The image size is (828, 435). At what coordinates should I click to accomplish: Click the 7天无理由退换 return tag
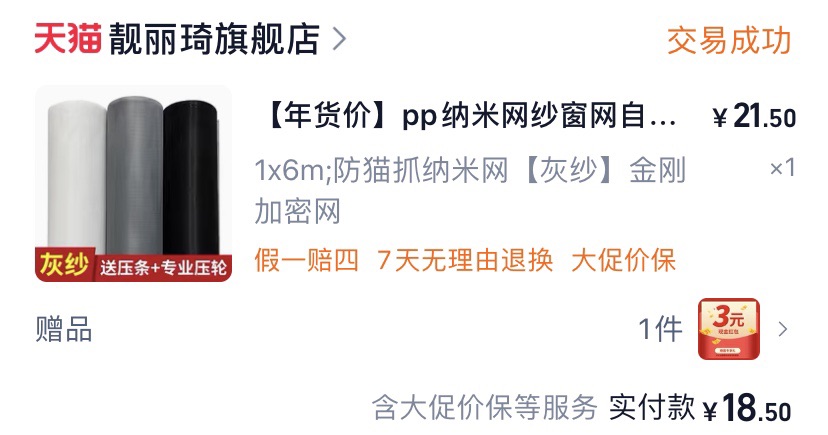[465, 260]
